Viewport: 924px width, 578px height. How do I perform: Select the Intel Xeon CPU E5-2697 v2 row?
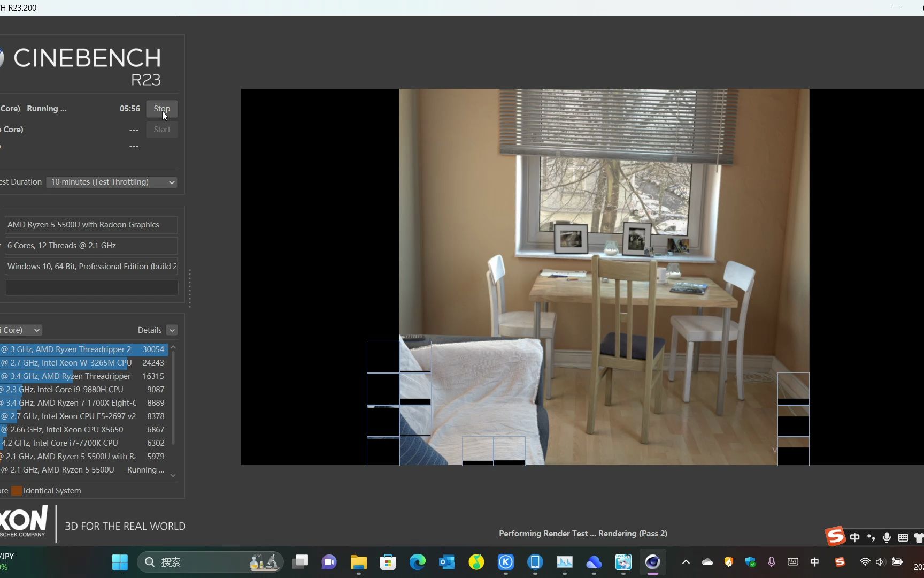84,416
